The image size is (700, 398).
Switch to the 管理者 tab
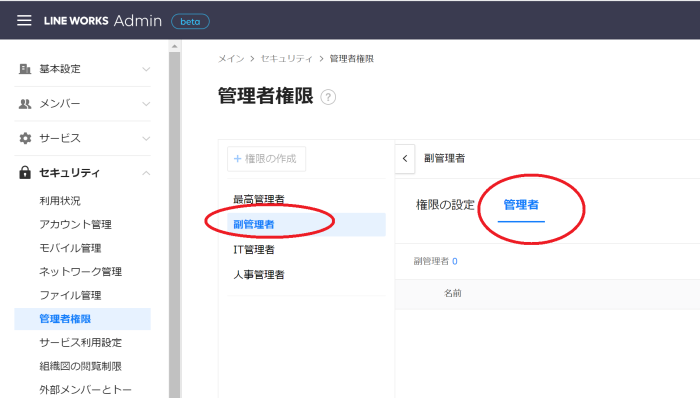[x=521, y=205]
